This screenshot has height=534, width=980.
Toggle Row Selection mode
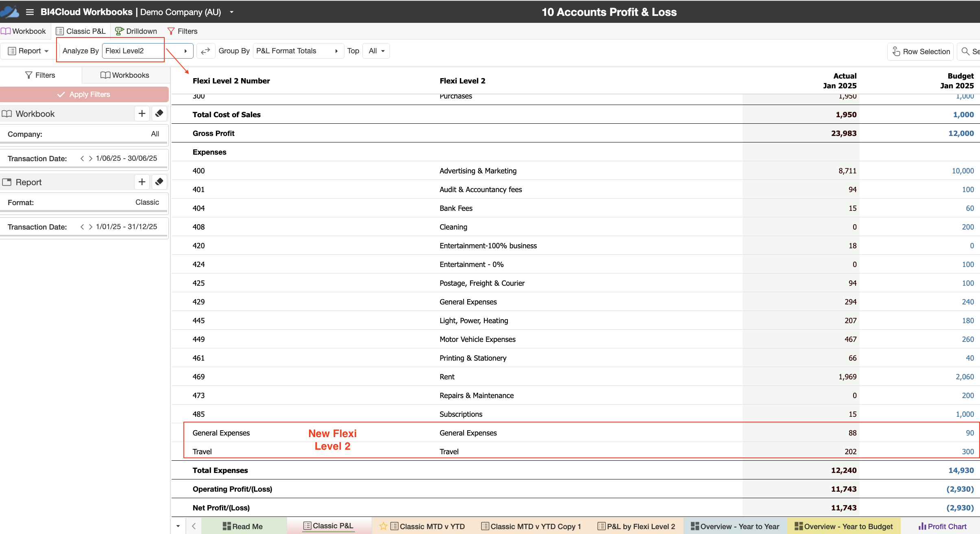click(921, 51)
